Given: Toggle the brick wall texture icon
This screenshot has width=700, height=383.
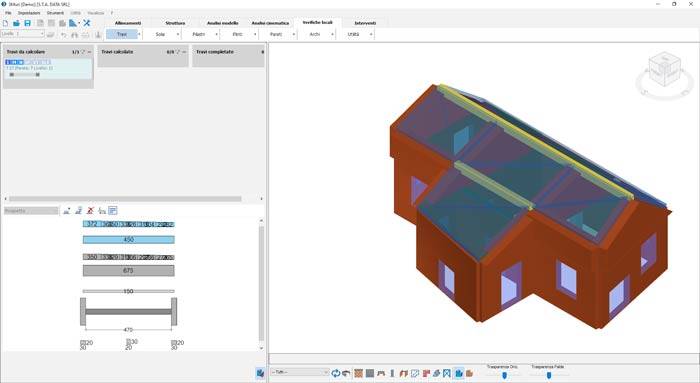Looking at the screenshot, I should tap(358, 373).
